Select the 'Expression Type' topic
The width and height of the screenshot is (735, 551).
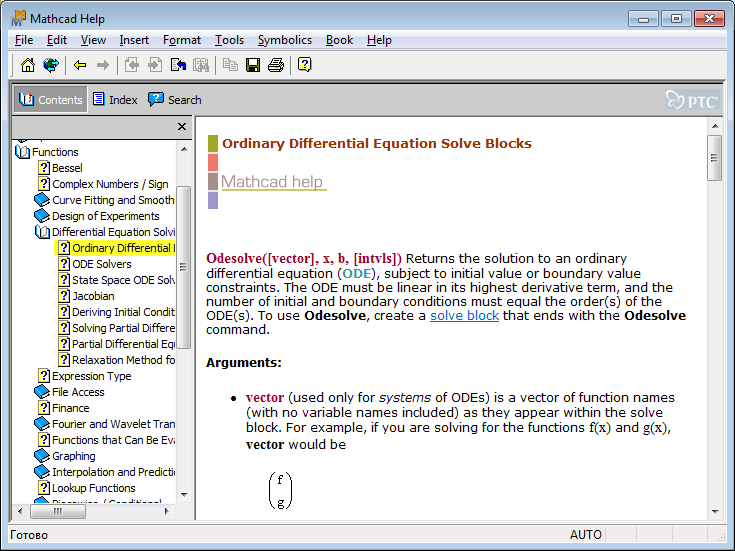tap(91, 376)
